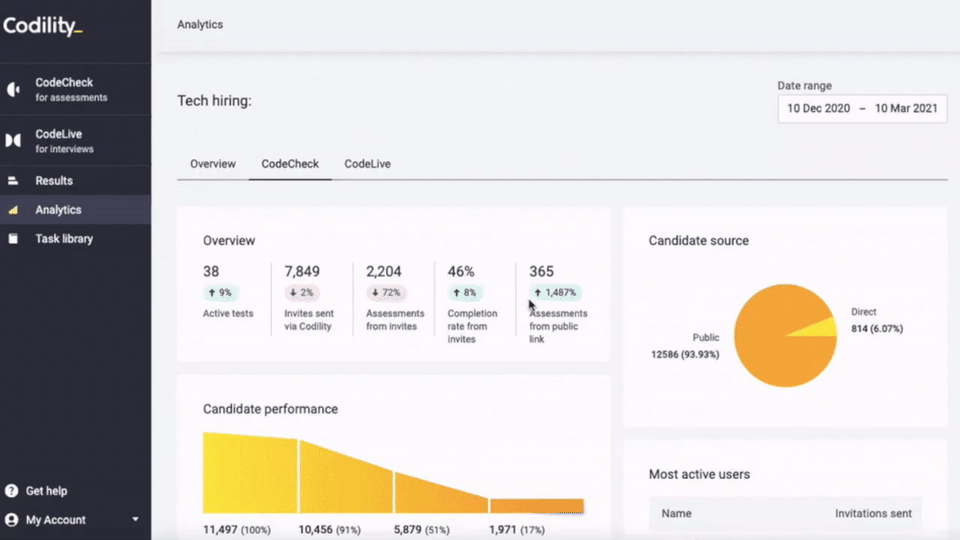This screenshot has height=540, width=960.
Task: Click the 72% decrease badge
Action: coord(386,293)
